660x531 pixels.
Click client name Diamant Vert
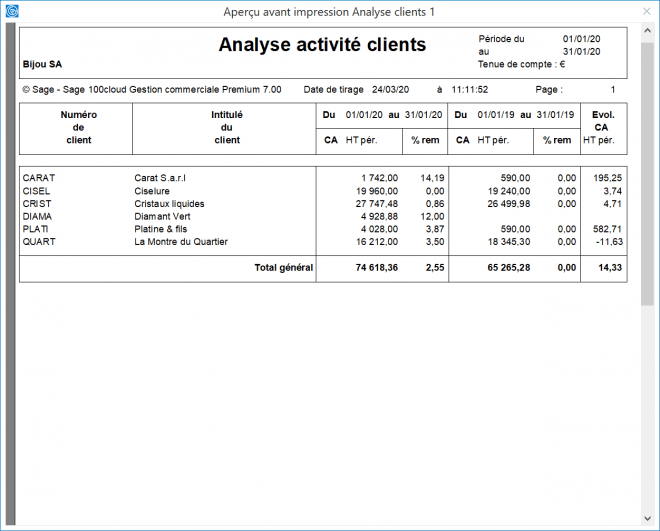point(162,216)
